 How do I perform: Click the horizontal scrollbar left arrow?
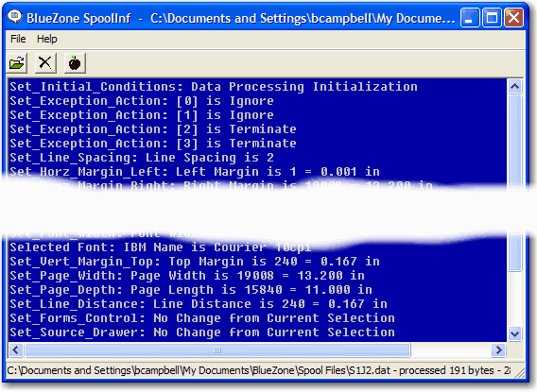[x=16, y=349]
